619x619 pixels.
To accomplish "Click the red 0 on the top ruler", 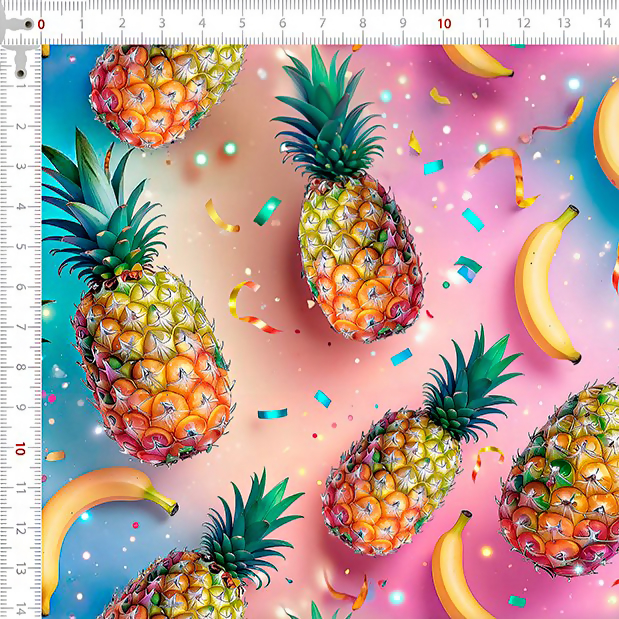I will 41,23.
